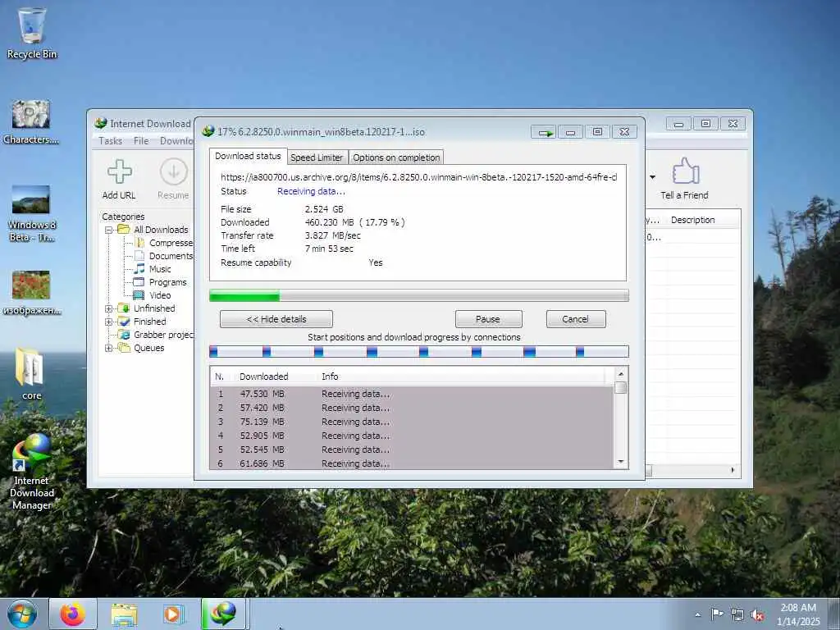Click the main window horizontal scroll right arrow
This screenshot has width=840, height=630.
coord(733,470)
